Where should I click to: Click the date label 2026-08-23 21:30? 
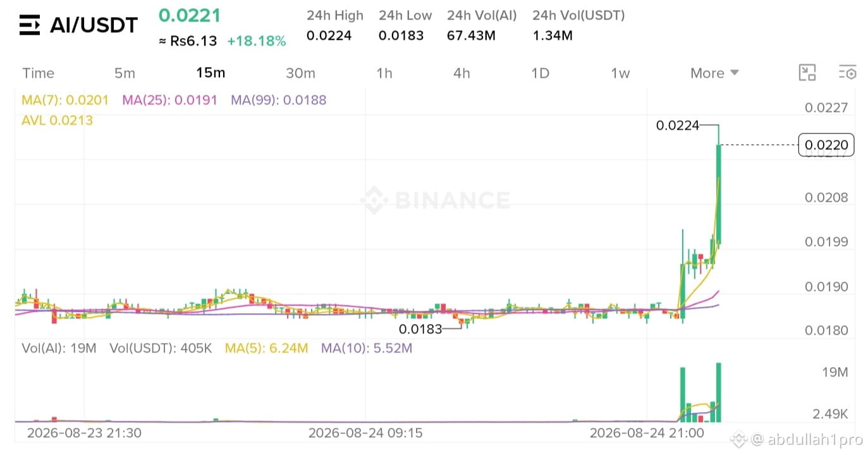[x=84, y=433]
